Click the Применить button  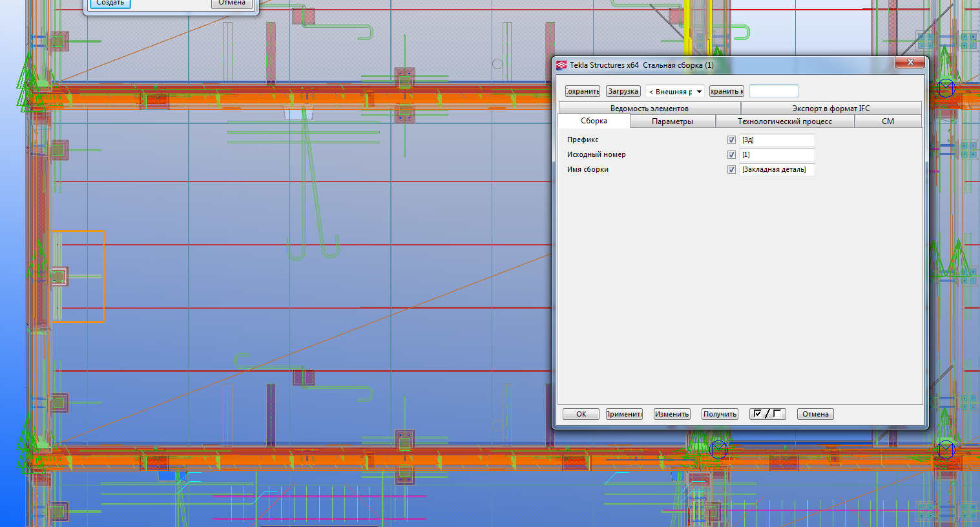coord(624,414)
